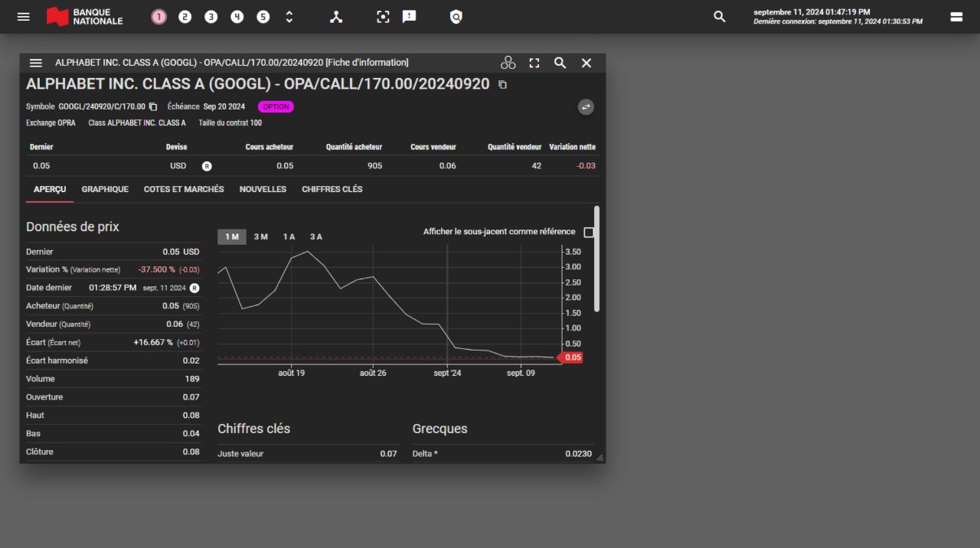Click the Delta value 0.0230
The height and width of the screenshot is (548, 980).
click(x=578, y=454)
